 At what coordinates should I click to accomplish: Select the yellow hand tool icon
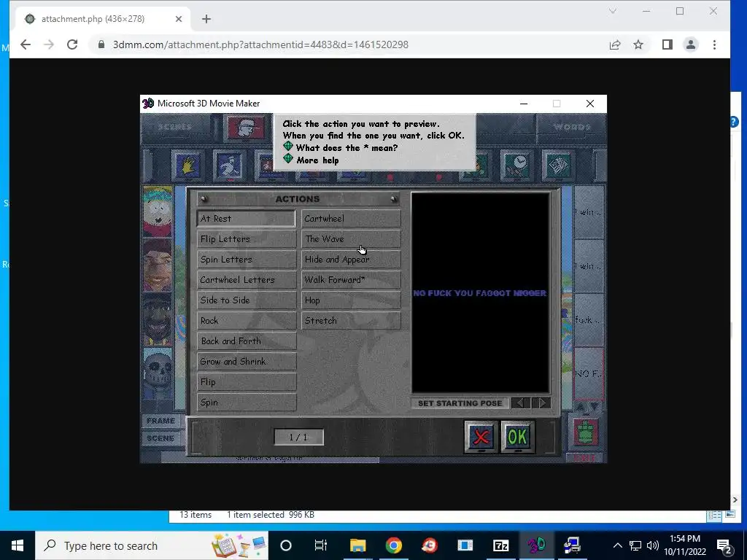[188, 166]
